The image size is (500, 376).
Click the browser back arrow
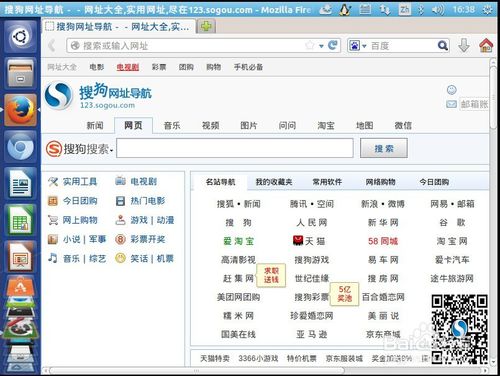pos(52,45)
